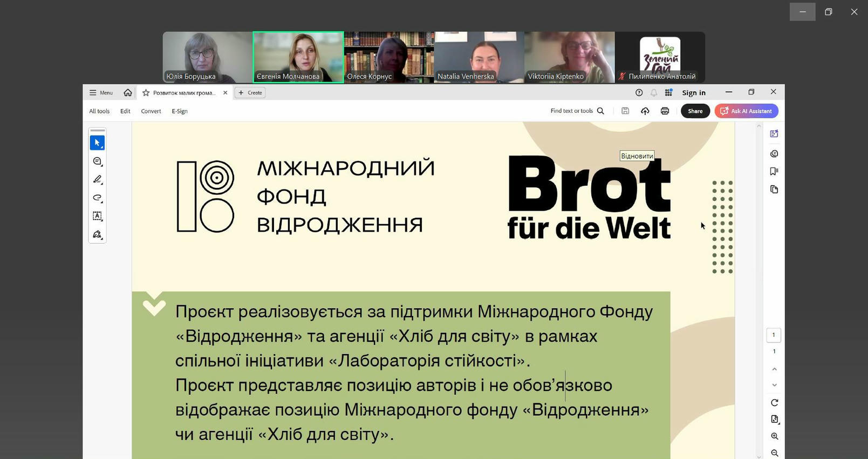Open the fill and sign pen tool
The width and height of the screenshot is (868, 459).
(x=97, y=234)
